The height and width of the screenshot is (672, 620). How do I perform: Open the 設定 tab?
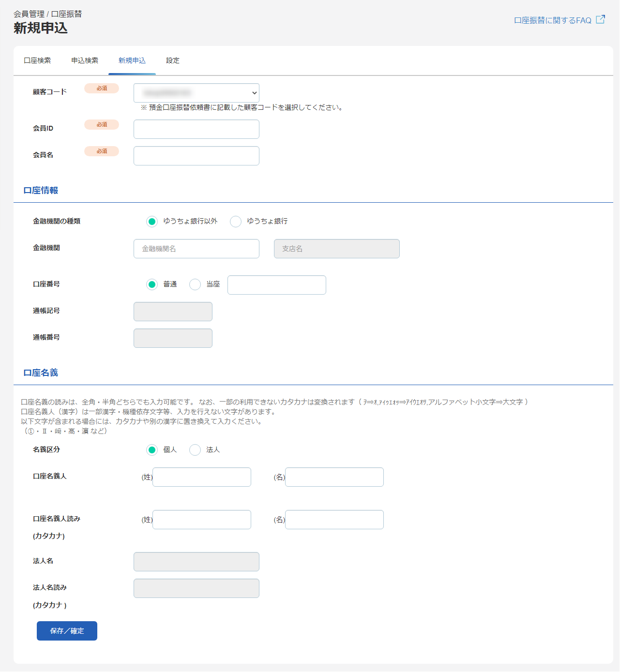(x=172, y=60)
